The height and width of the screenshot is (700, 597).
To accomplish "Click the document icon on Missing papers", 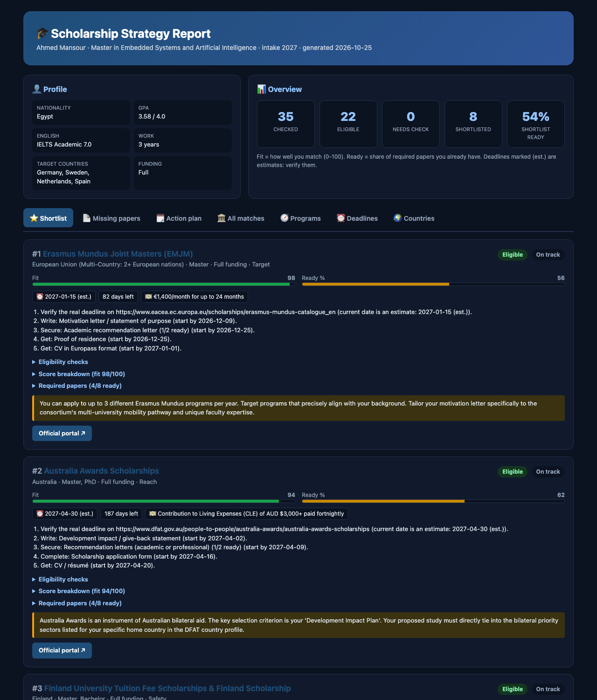I will (x=87, y=218).
